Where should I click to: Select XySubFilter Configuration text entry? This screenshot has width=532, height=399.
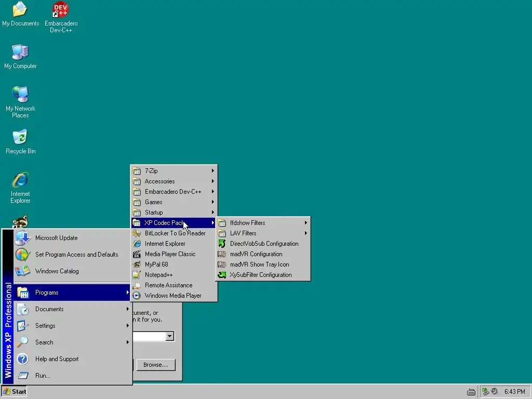(x=261, y=275)
